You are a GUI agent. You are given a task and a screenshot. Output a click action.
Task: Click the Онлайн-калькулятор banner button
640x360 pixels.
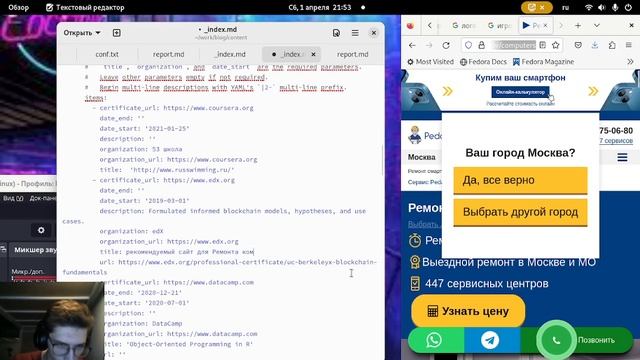coord(520,92)
